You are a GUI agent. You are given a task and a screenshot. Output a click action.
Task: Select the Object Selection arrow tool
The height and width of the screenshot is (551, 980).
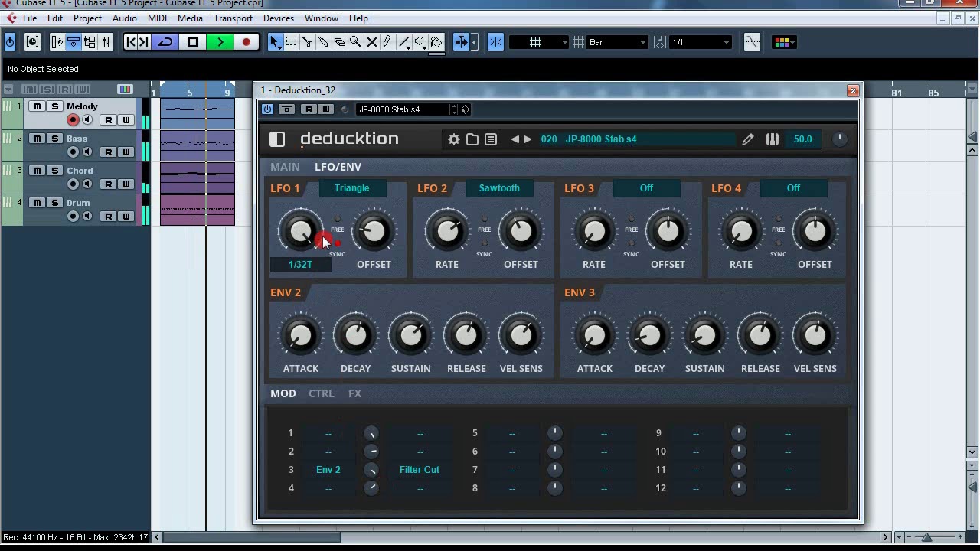pos(276,42)
